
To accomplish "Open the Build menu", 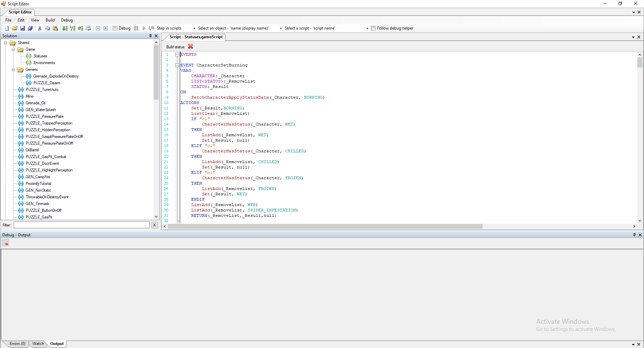I will tap(50, 20).
